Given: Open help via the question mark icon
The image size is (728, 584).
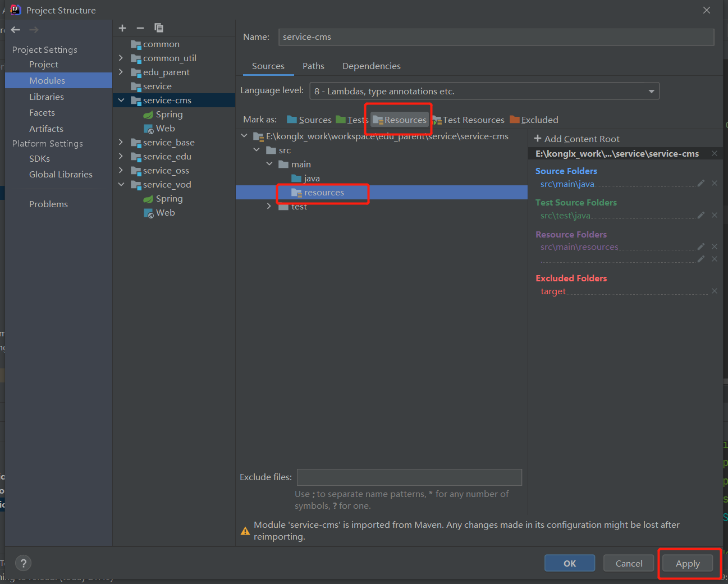Looking at the screenshot, I should [x=23, y=563].
